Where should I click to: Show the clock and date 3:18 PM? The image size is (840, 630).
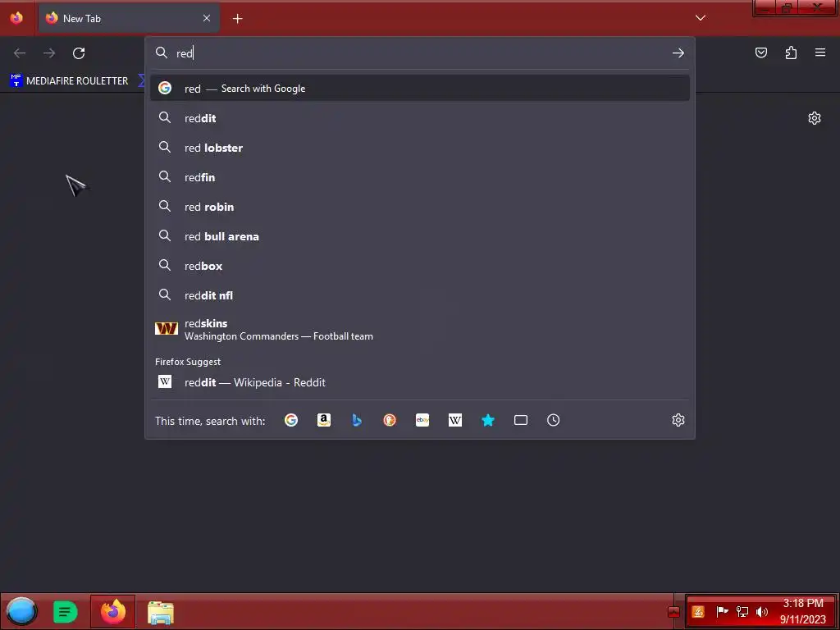802,611
